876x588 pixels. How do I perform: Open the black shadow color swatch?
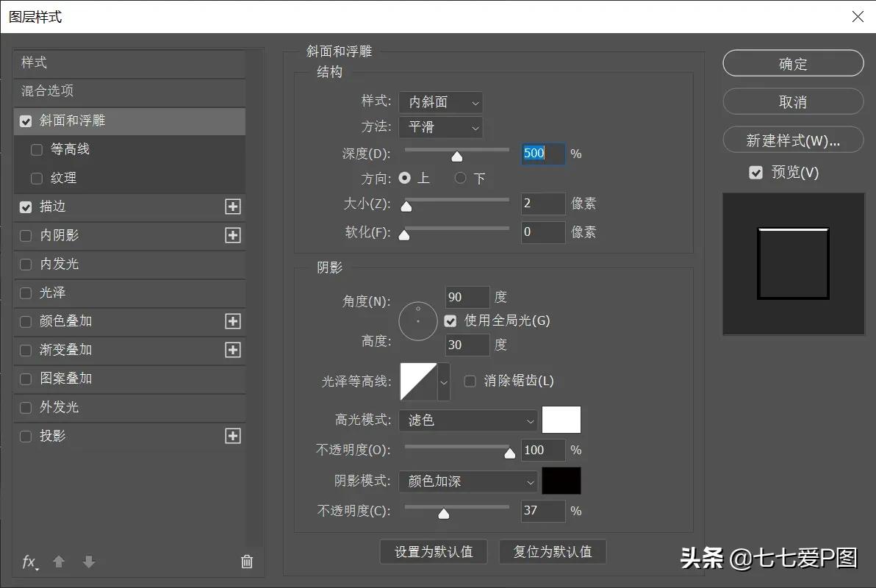tap(561, 481)
